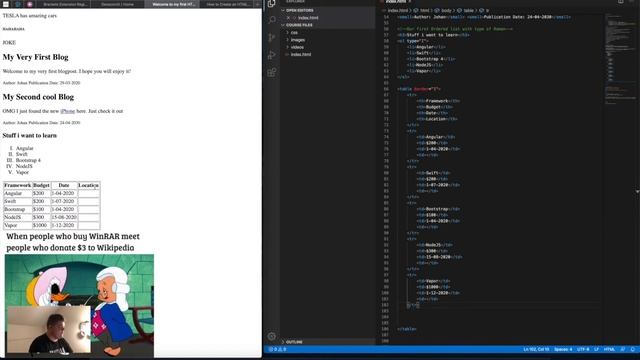Click the feedback smiley in the status bar

coord(623,349)
